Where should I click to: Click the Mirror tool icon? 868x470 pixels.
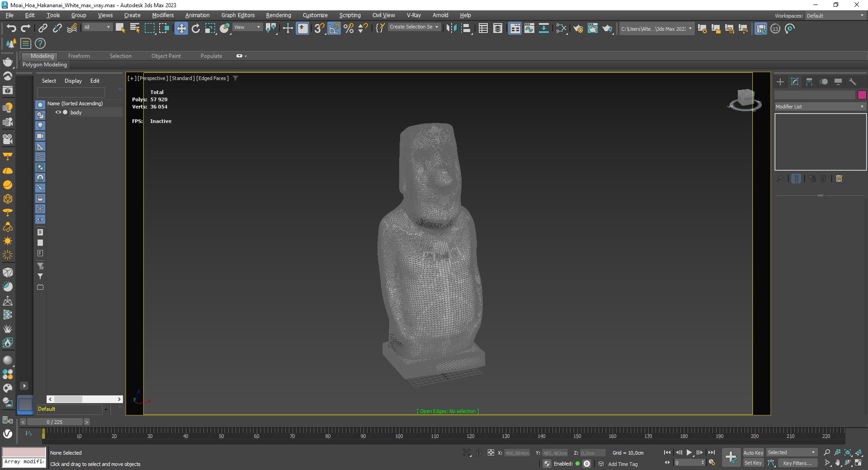coord(451,28)
